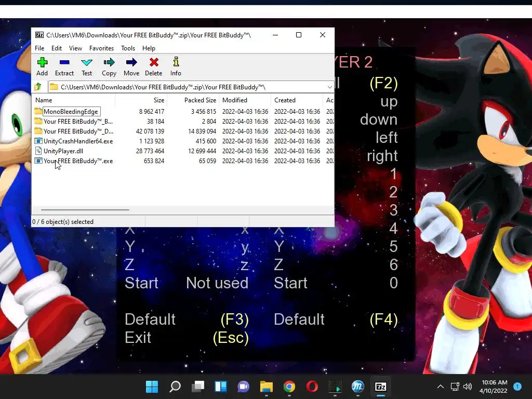Select Your FREE BitBuddy™_B... folder
Image resolution: width=532 pixels, height=399 pixels.
point(78,121)
